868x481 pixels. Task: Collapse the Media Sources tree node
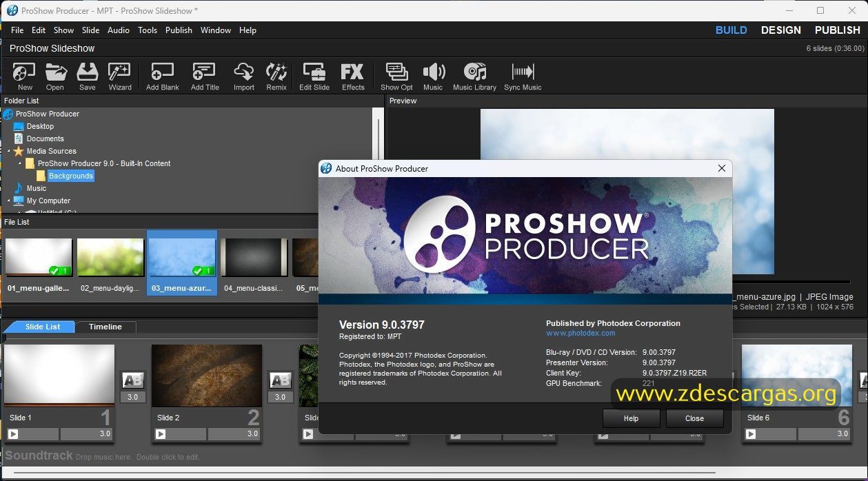[9, 151]
